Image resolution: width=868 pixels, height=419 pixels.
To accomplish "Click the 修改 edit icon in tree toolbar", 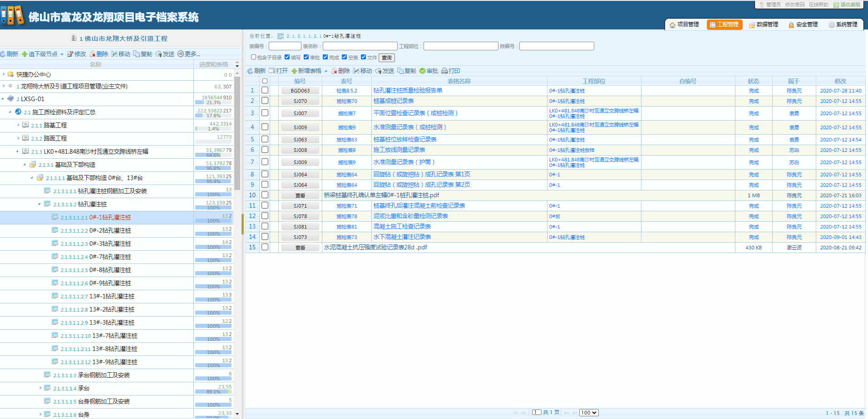I will 70,54.
